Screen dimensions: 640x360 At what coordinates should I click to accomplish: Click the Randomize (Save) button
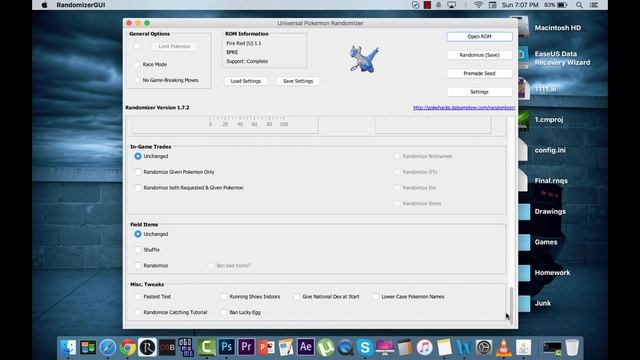pyautogui.click(x=479, y=55)
